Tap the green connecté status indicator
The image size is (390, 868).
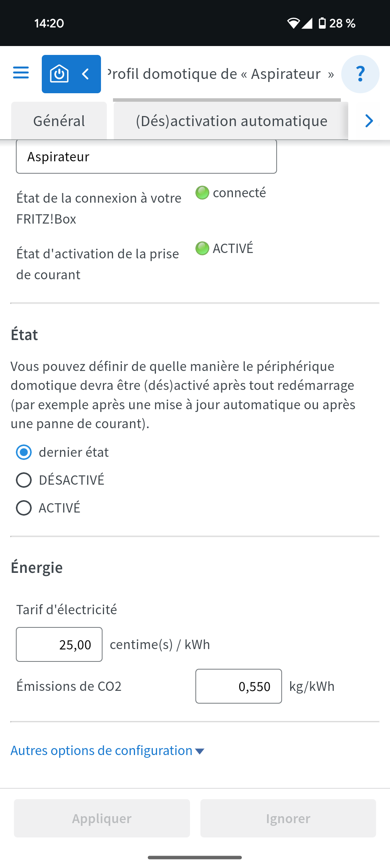pyautogui.click(x=202, y=193)
